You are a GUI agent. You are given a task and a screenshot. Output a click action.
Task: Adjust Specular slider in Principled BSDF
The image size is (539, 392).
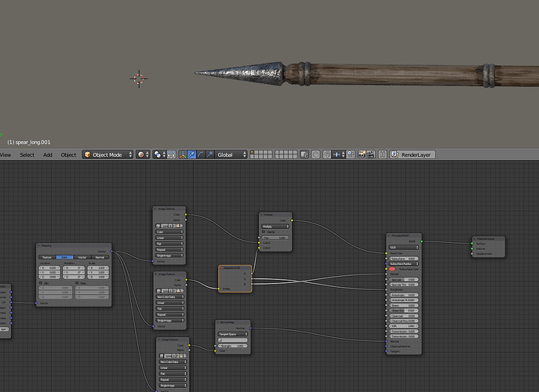[x=404, y=280]
